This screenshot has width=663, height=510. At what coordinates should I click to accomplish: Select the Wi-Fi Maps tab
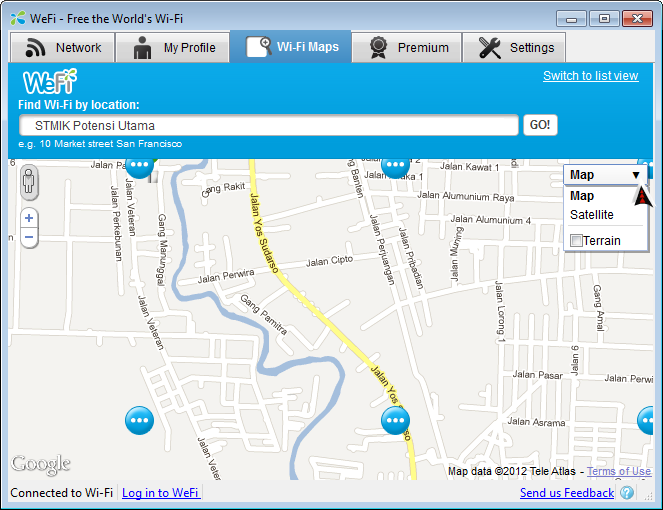[291, 47]
